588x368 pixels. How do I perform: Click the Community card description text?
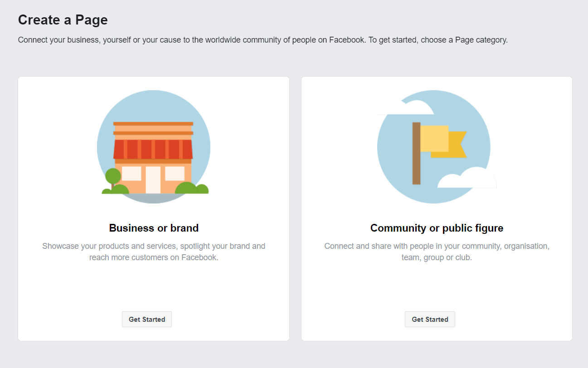coord(437,252)
